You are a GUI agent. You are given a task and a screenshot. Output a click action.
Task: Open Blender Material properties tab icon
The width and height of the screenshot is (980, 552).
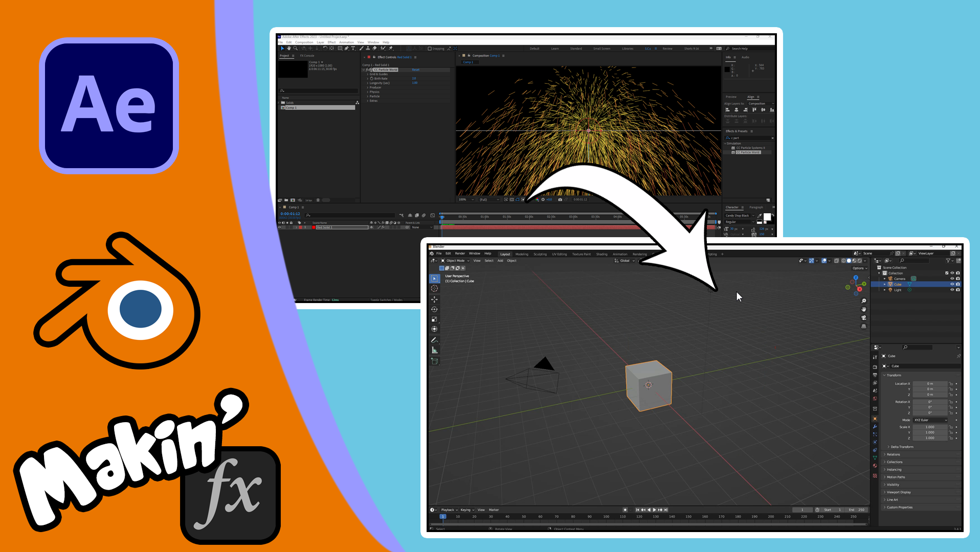875,466
